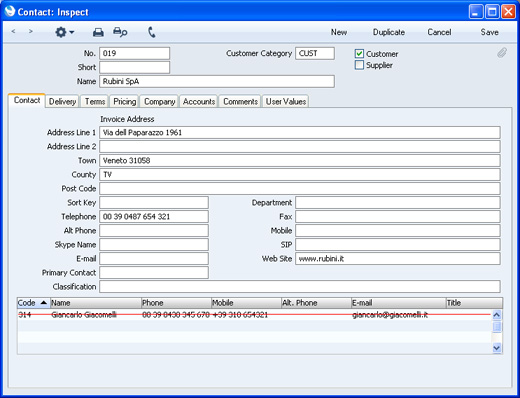
Task: Click the Cancel button
Action: [x=439, y=32]
